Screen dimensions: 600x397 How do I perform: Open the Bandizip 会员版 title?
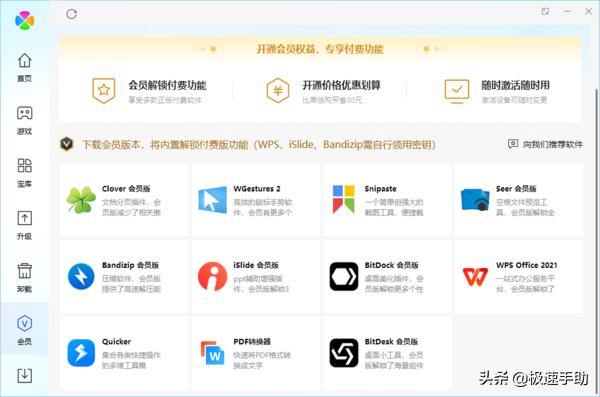[x=130, y=265]
